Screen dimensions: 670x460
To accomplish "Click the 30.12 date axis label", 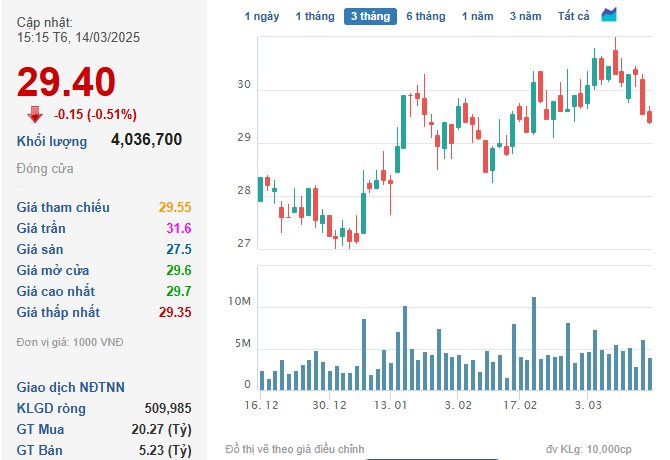I will tap(329, 405).
